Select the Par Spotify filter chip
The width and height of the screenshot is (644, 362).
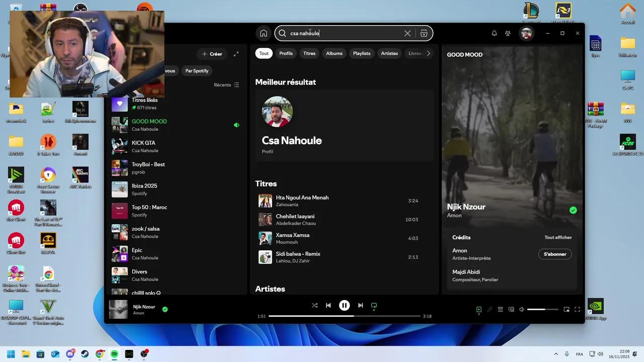pos(197,71)
